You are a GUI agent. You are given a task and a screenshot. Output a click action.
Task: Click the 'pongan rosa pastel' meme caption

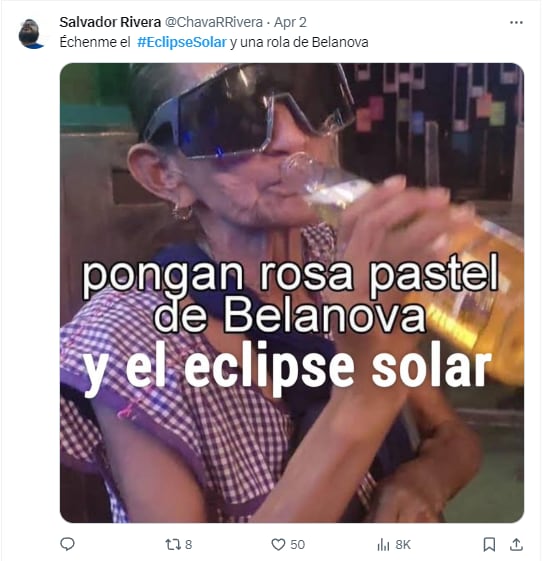point(290,275)
